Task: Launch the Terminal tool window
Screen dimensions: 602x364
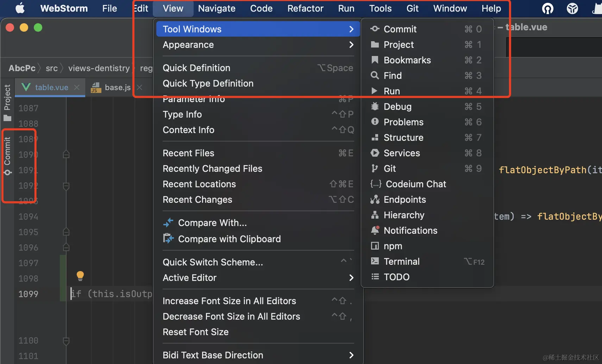Action: click(x=401, y=261)
